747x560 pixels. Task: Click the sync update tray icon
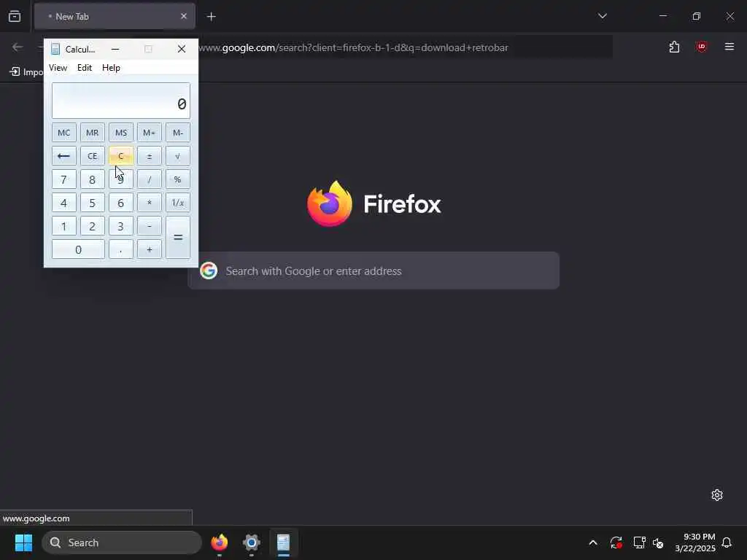click(x=616, y=542)
